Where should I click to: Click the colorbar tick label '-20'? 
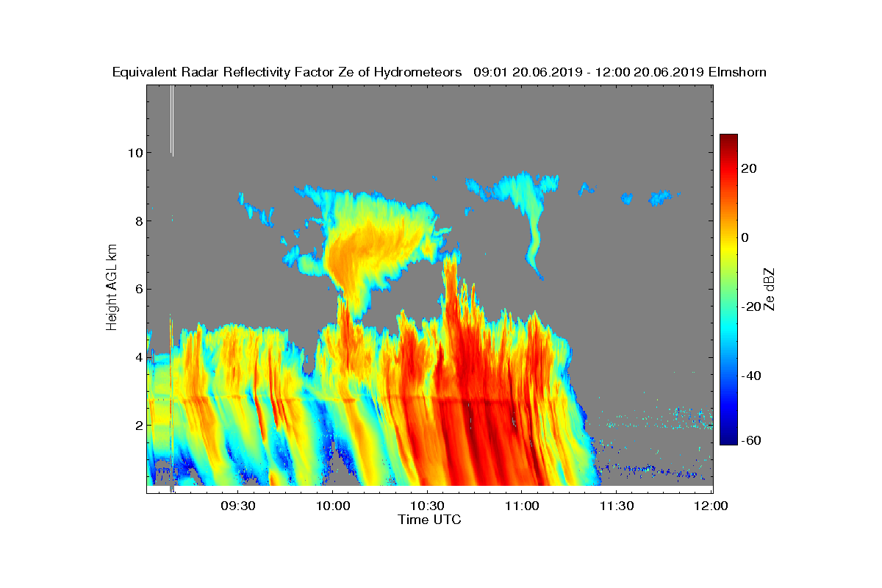point(752,306)
